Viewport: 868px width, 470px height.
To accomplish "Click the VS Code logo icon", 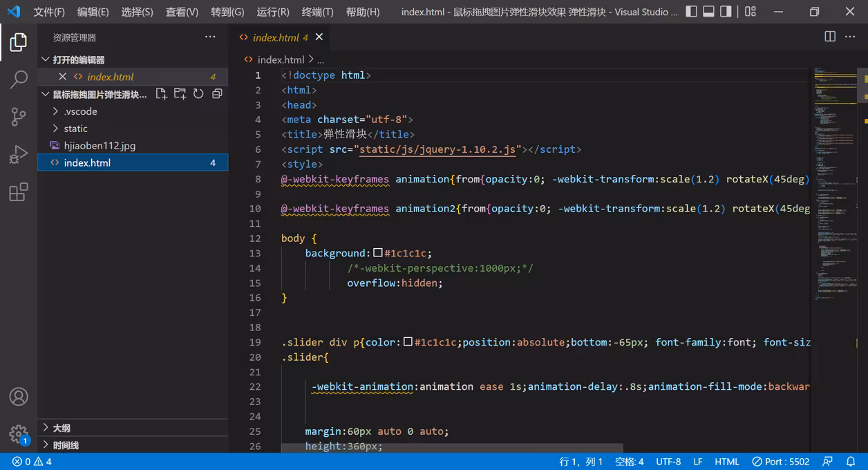I will click(14, 12).
